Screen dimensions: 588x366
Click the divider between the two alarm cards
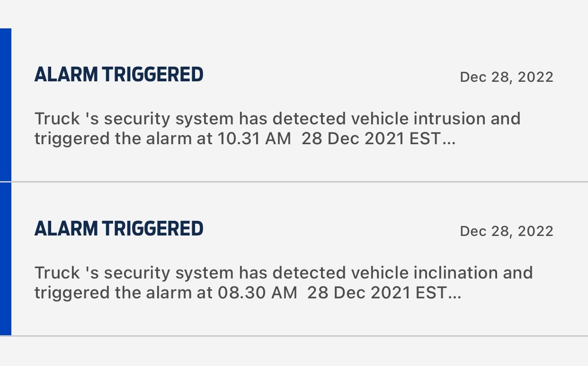294,181
